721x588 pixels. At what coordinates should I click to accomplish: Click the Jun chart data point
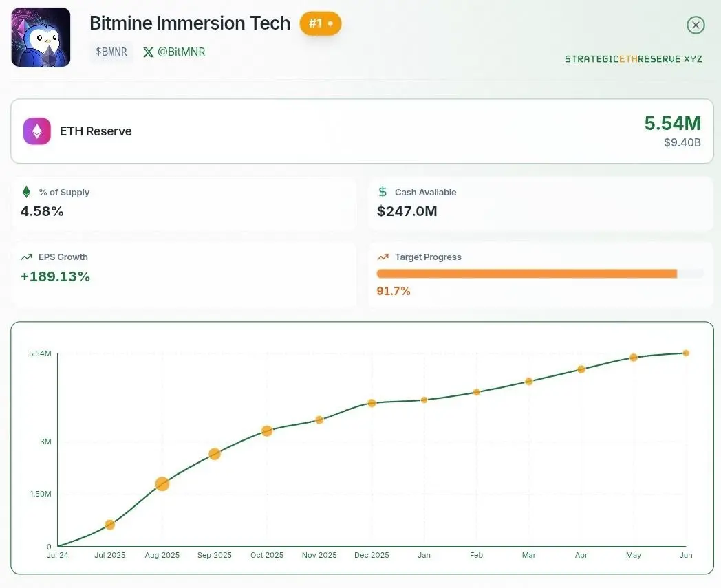pos(686,353)
